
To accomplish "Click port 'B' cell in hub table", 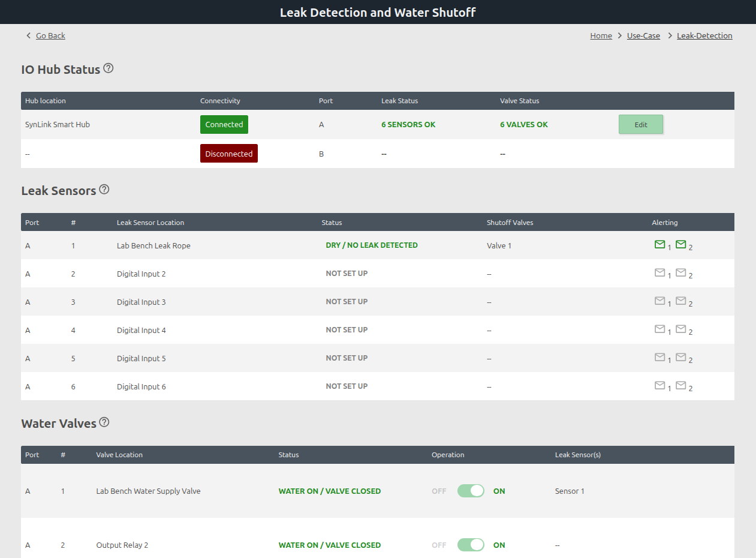I will 321,154.
